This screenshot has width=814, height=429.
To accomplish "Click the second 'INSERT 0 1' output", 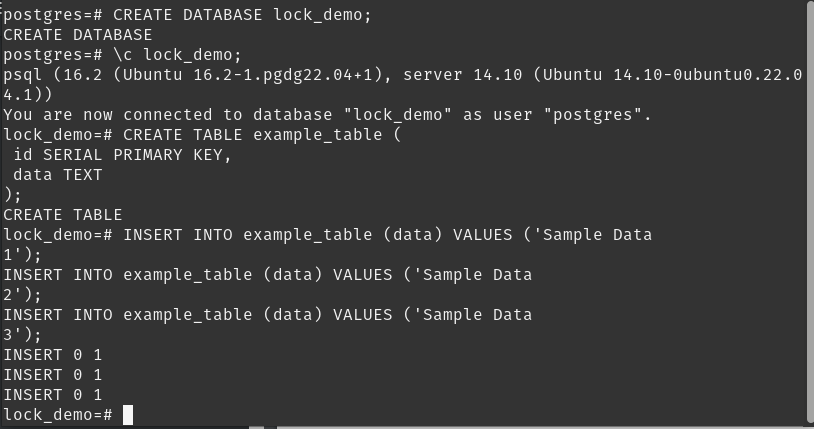I will coord(52,375).
